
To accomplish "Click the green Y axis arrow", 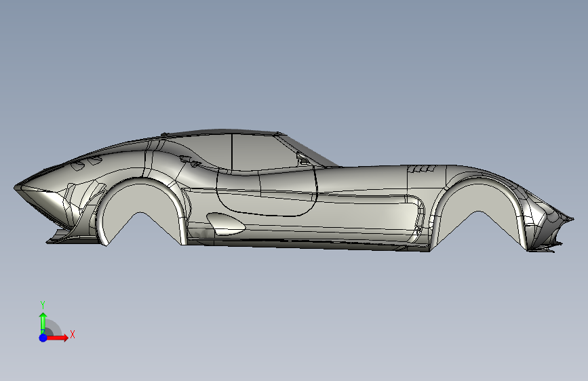I will click(43, 323).
